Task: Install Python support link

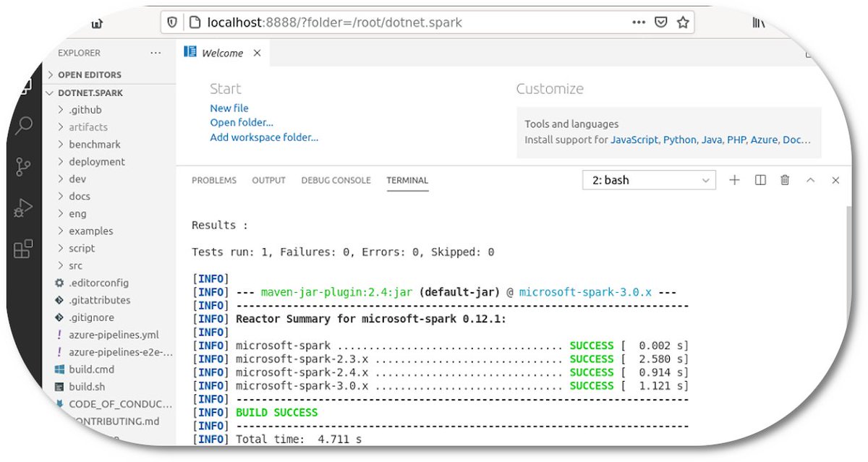Action: (x=680, y=140)
